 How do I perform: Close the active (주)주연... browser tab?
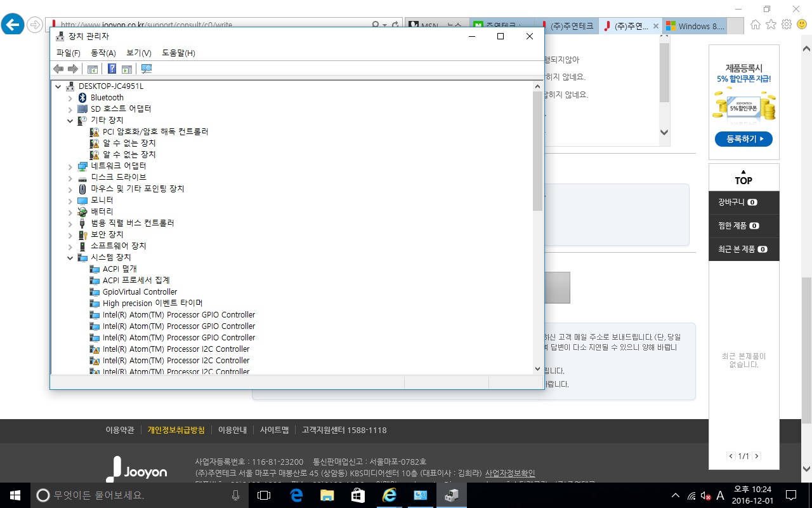coord(655,26)
